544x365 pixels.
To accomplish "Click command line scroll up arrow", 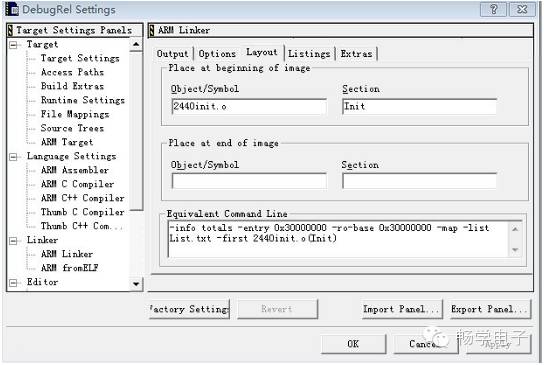I will (515, 229).
